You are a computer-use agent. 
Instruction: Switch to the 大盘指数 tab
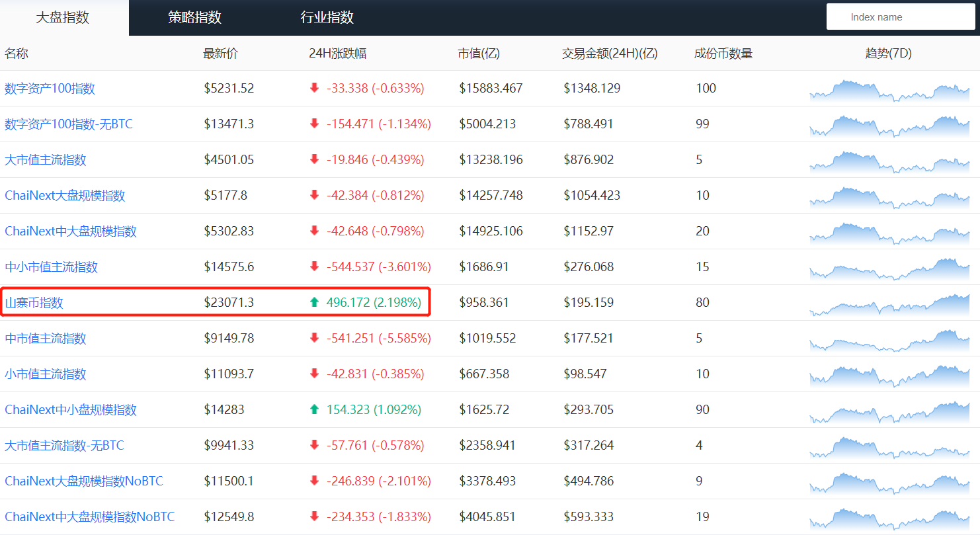[63, 17]
